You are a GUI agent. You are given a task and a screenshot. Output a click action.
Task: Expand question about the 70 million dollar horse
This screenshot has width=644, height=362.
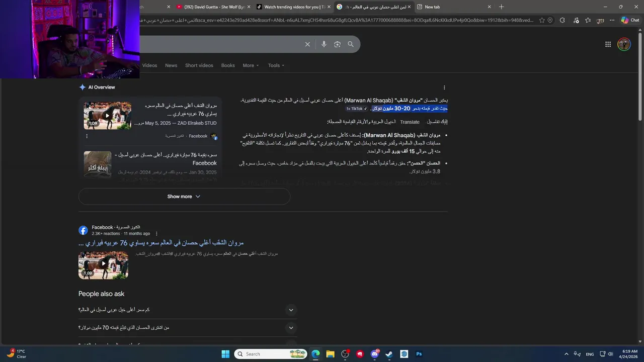[188, 328]
